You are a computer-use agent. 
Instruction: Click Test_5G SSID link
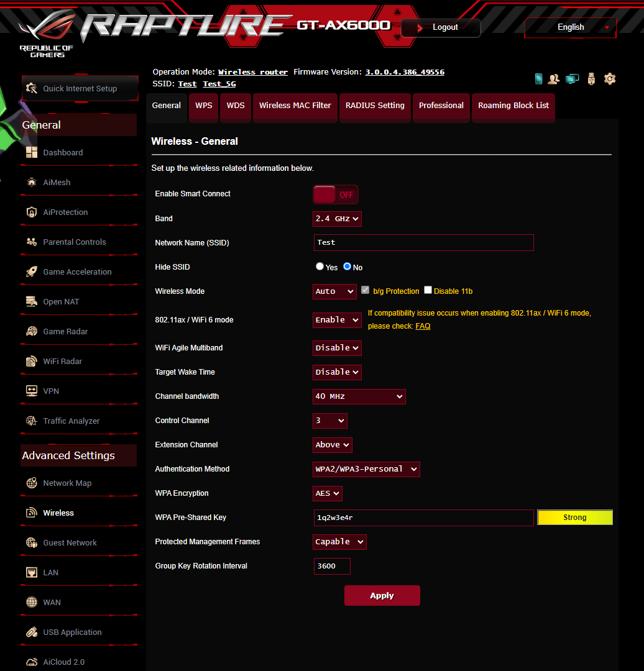[x=219, y=84]
